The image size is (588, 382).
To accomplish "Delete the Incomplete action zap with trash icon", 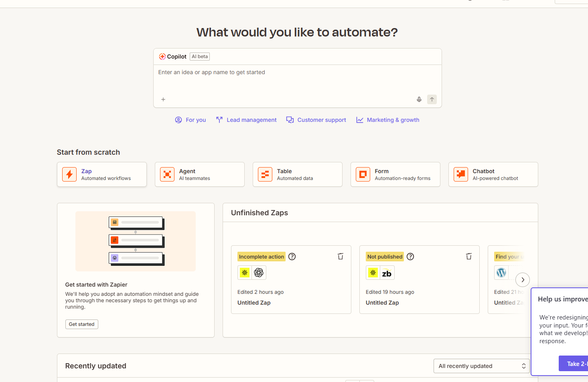I will [340, 257].
